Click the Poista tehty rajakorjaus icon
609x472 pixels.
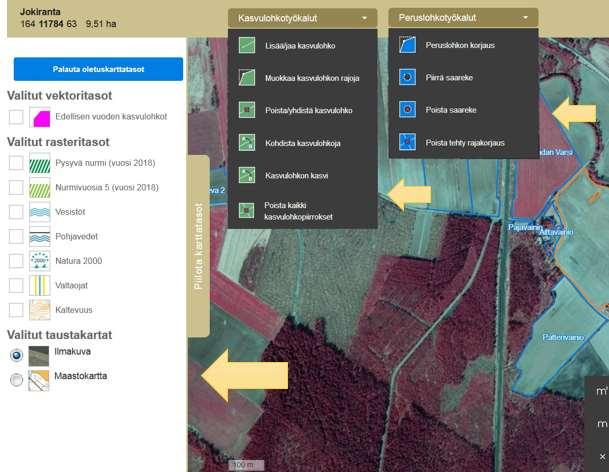[407, 142]
